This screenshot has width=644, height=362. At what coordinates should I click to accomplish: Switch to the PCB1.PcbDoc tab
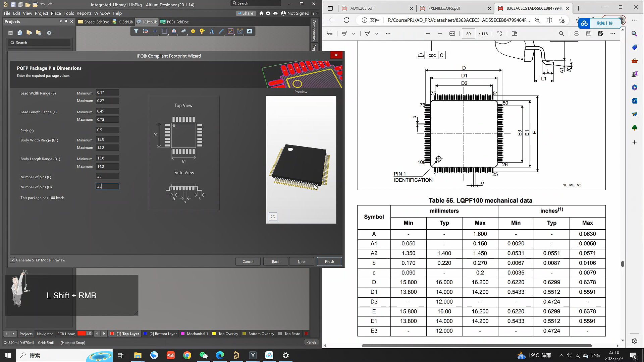click(x=174, y=22)
